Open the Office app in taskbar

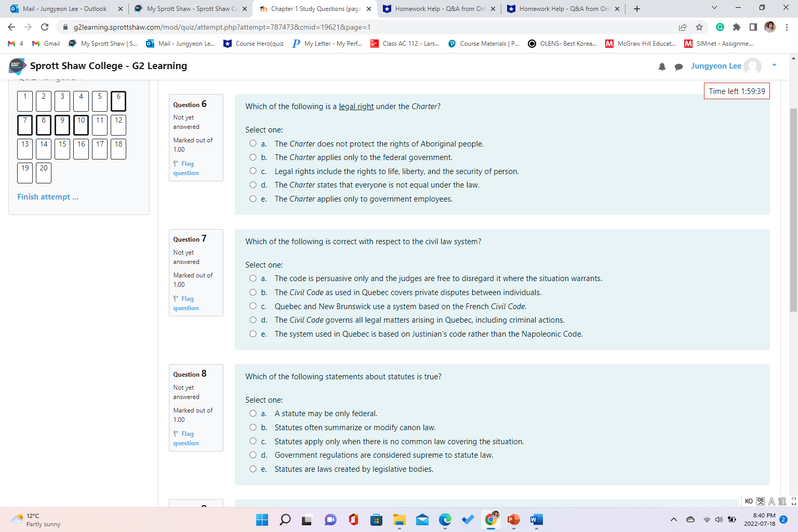(354, 520)
